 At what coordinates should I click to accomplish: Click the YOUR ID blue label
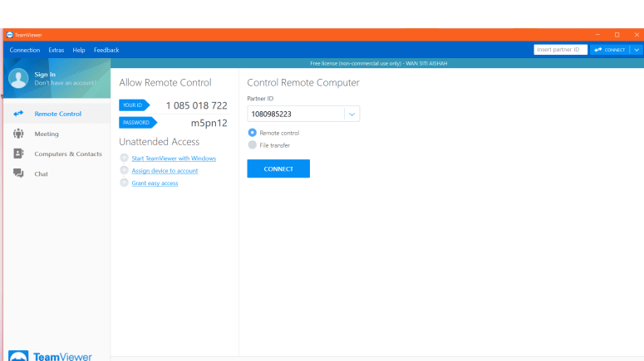tap(135, 105)
